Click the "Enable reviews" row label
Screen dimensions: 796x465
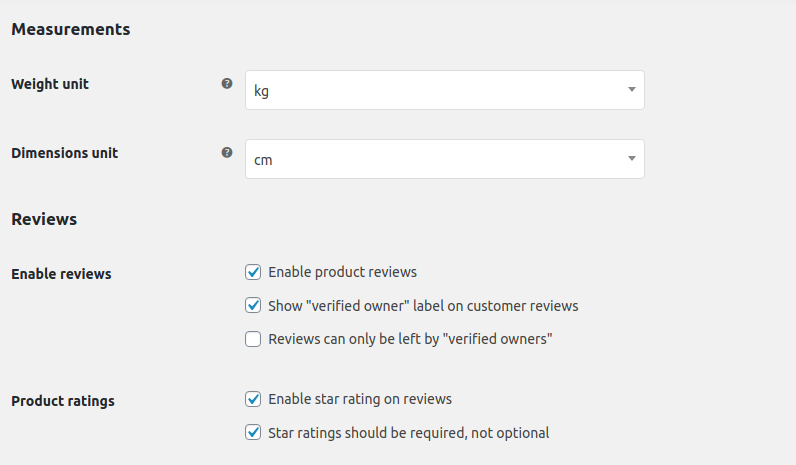(x=61, y=274)
